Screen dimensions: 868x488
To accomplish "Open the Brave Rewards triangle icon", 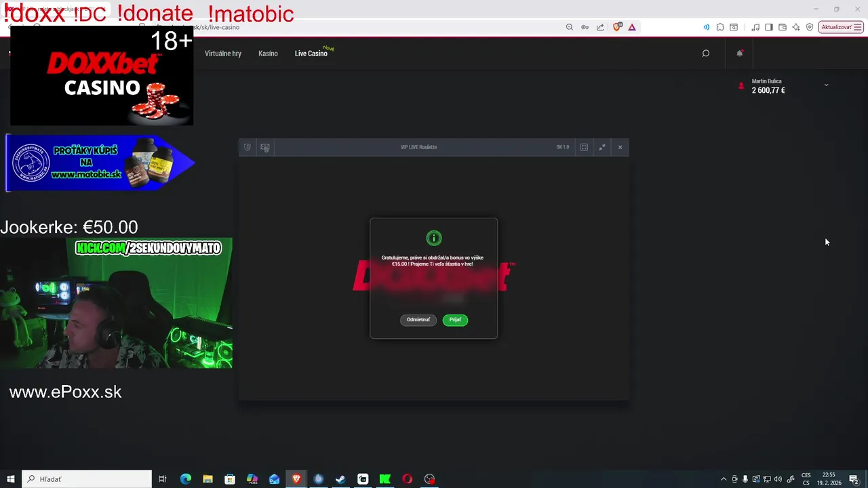I will 632,27.
